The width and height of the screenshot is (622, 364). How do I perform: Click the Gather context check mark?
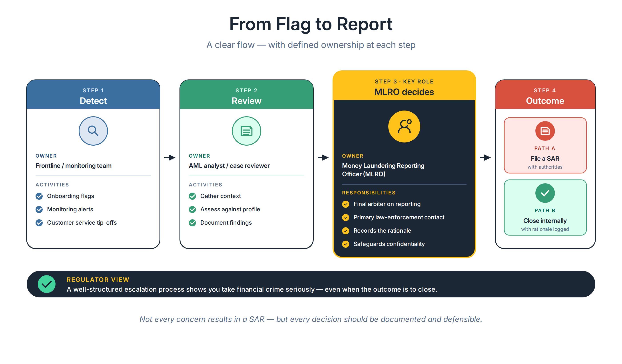pyautogui.click(x=192, y=196)
